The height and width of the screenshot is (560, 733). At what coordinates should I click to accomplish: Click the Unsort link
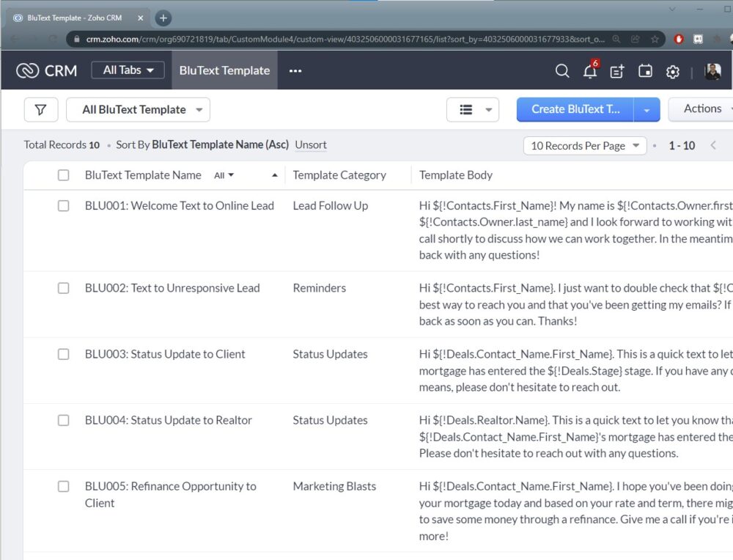pos(311,144)
